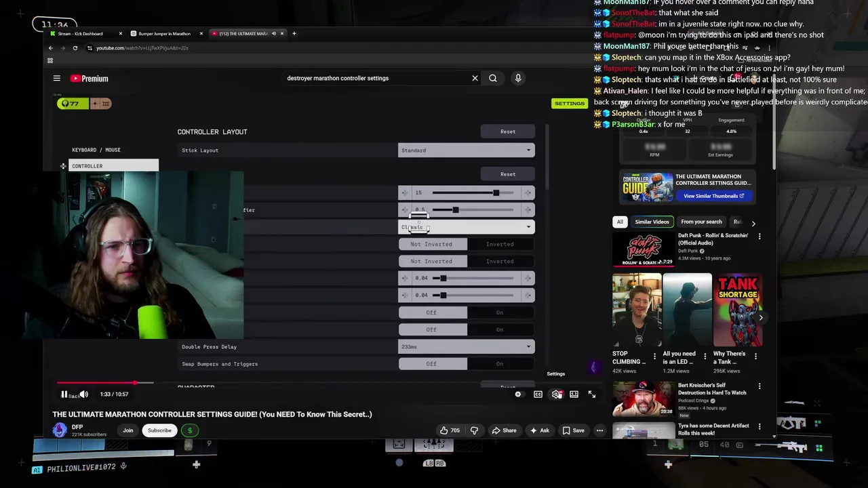868x488 pixels.
Task: Open the Classic response curve dropdown
Action: coord(467,227)
